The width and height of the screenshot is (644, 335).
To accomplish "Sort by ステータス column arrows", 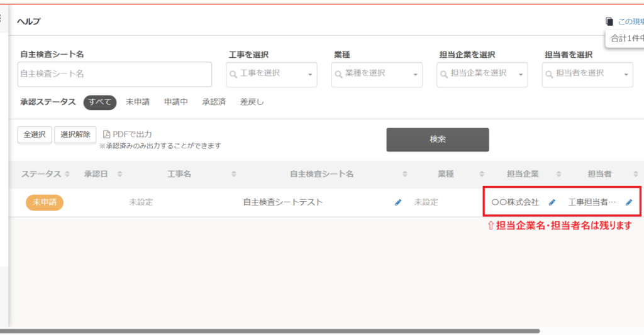I will click(x=67, y=174).
